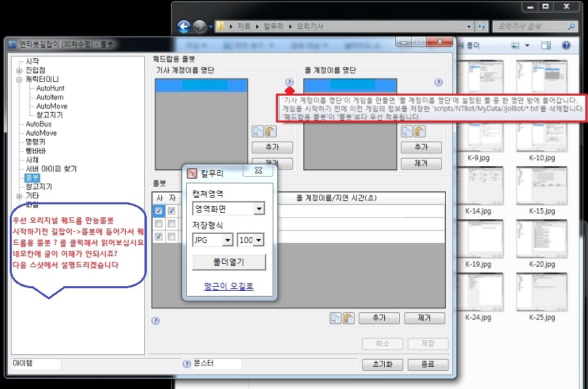Refresh the Explorer address bar
Screen dimensions: 588x389
tap(482, 26)
